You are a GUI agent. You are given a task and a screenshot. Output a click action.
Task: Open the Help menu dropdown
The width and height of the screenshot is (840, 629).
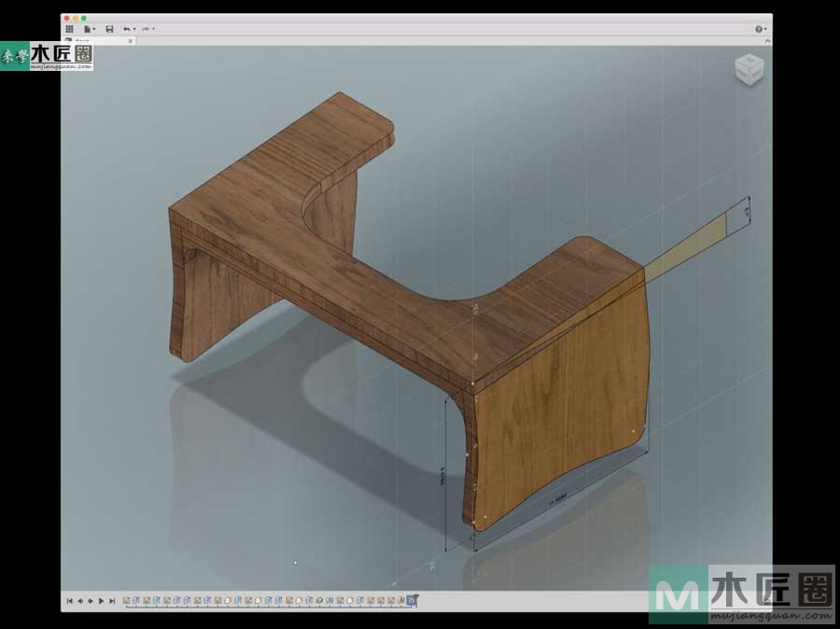[x=761, y=29]
